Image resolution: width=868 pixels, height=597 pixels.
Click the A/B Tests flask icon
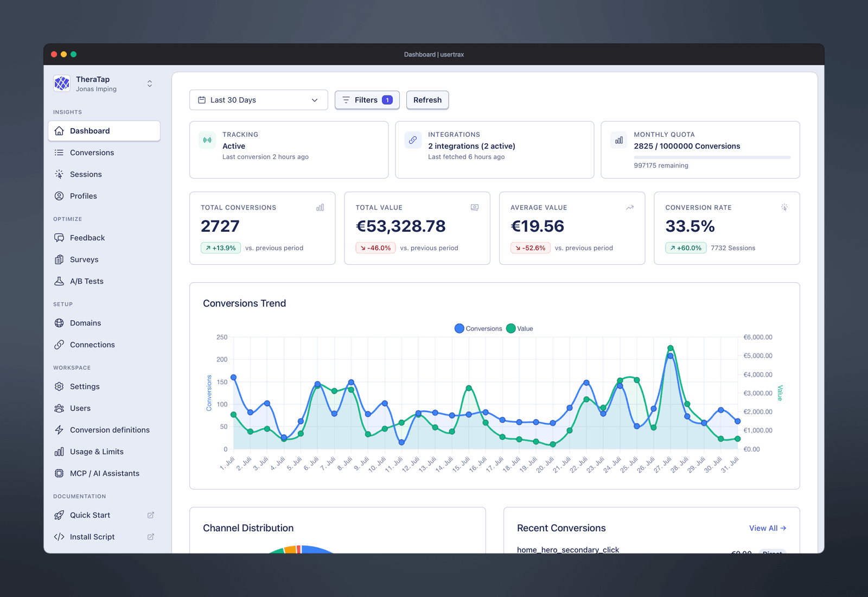tap(59, 281)
